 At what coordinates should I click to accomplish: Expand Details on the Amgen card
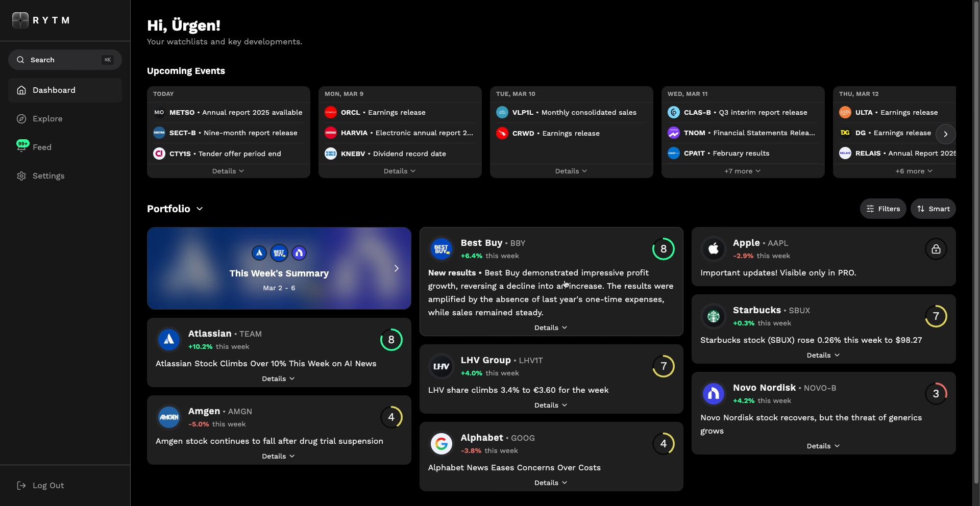tap(278, 456)
